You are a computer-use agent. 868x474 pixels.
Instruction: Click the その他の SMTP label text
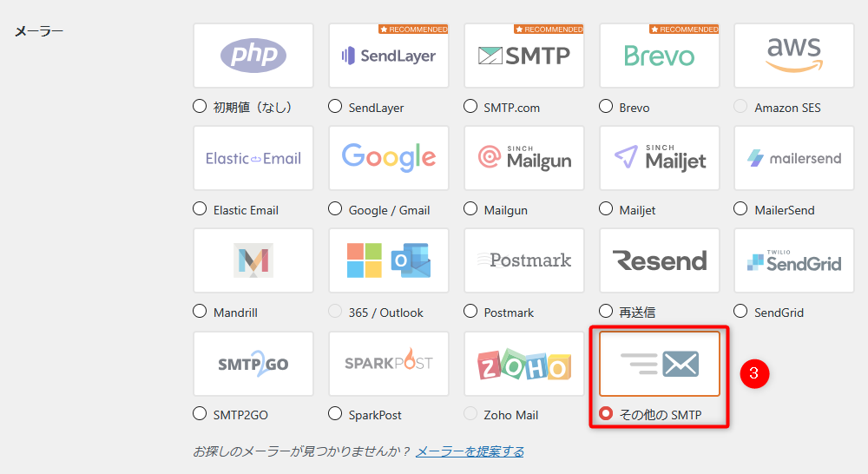[661, 415]
